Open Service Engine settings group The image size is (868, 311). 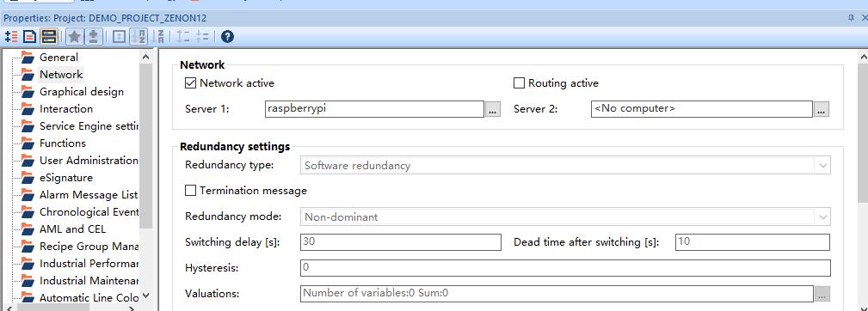point(89,126)
